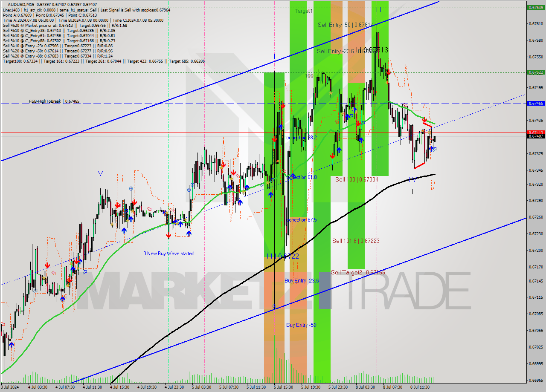Click the green 0.67639 price tag
Viewport: 546px width, 392px height.
[536, 7]
